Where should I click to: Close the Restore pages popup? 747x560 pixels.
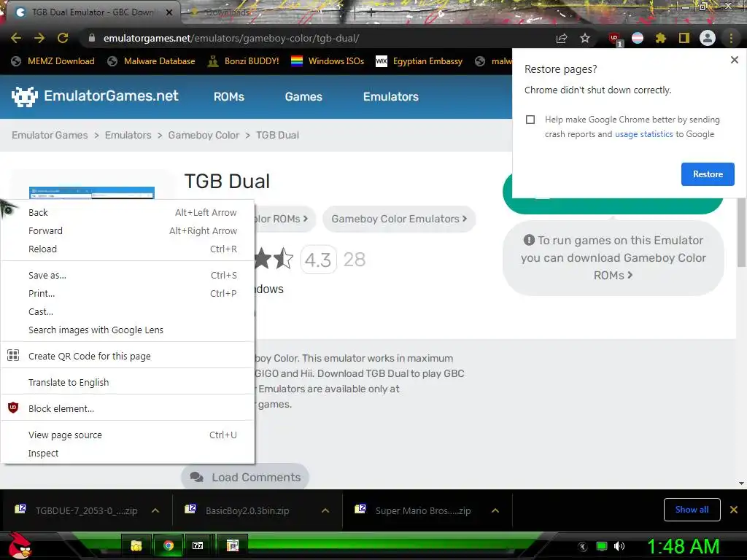[x=734, y=60]
